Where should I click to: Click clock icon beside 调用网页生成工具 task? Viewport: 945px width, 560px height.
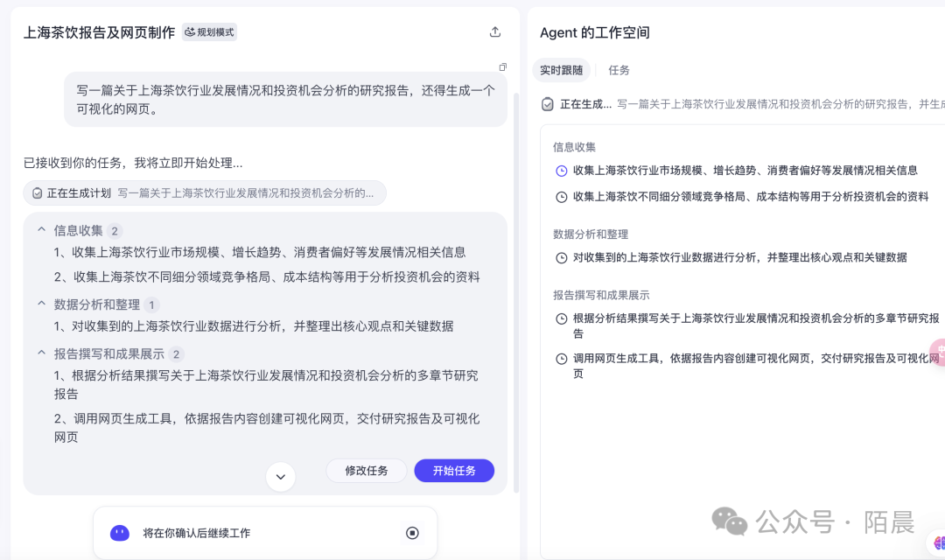point(562,359)
